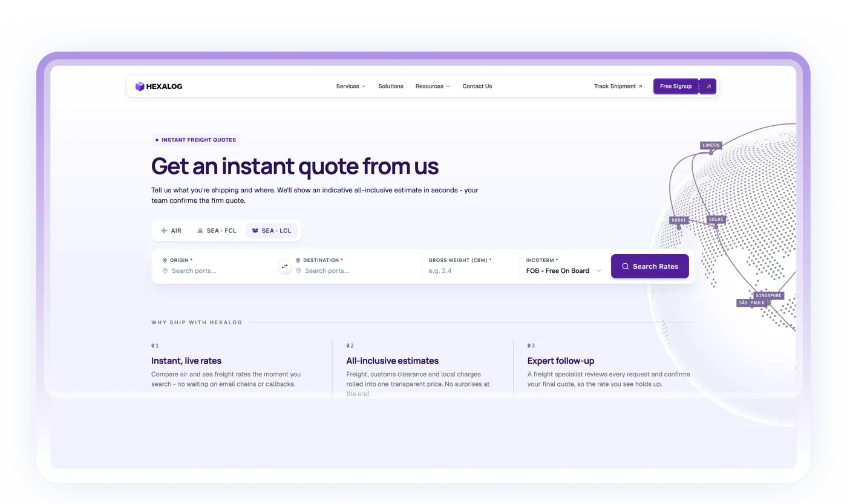Click the DELHI label on the globe
Viewport: 847px width, 504px height.
tap(716, 220)
